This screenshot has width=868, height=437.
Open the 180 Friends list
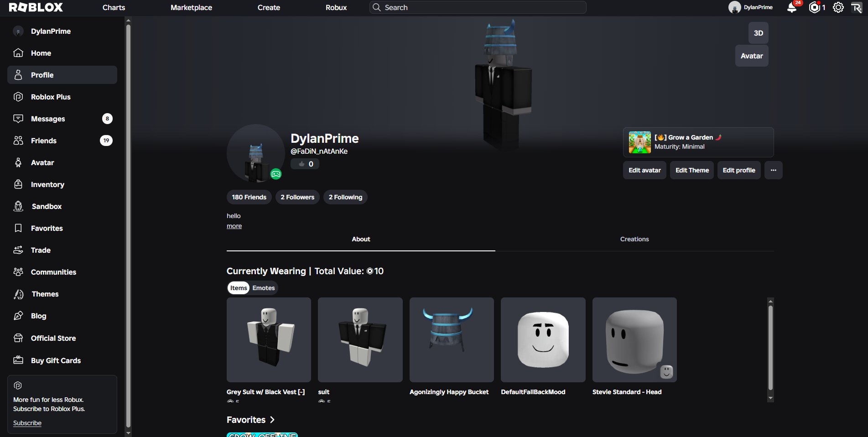(249, 197)
